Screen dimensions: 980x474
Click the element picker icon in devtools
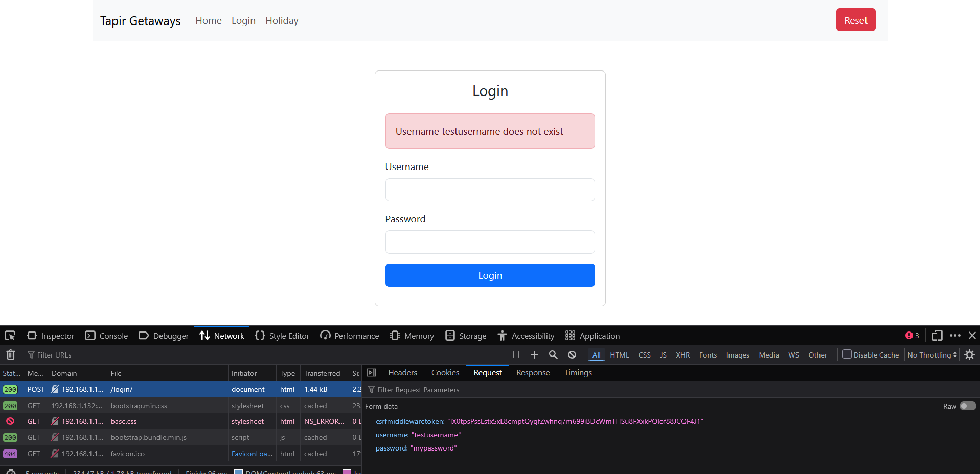click(10, 336)
